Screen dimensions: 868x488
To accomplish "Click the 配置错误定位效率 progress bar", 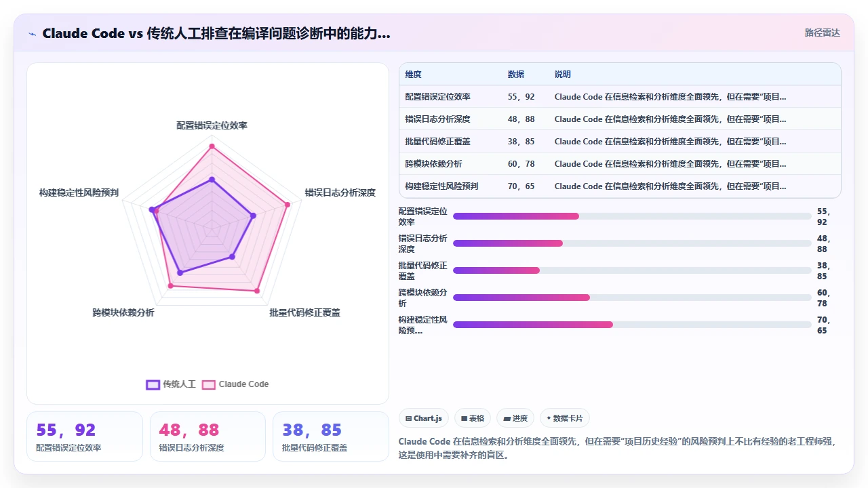I will (x=632, y=216).
